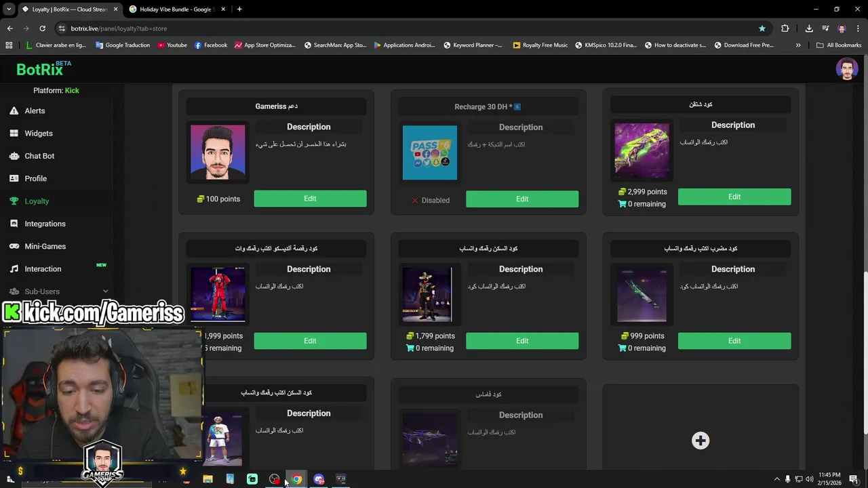Open the notification center icon
The height and width of the screenshot is (488, 868).
pyautogui.click(x=854, y=479)
